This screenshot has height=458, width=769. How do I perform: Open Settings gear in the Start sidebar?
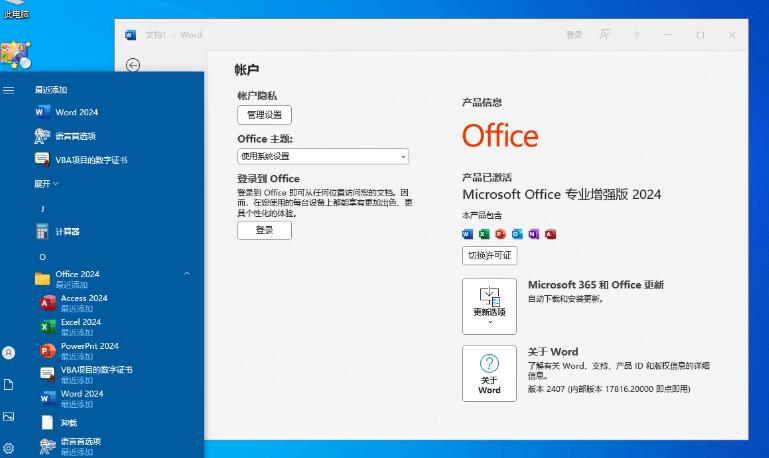8,448
